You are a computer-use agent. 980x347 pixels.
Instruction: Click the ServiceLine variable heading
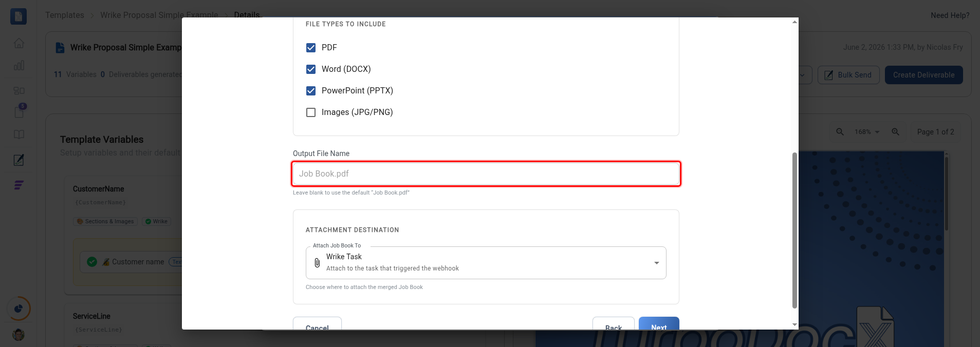pyautogui.click(x=91, y=316)
